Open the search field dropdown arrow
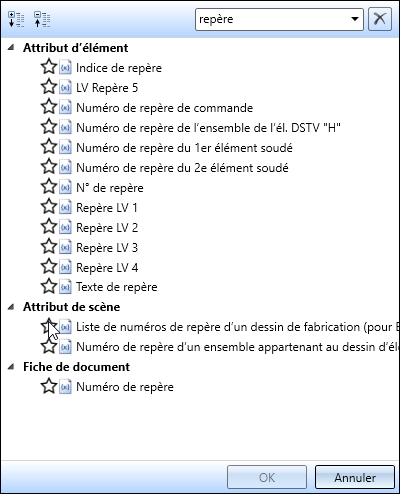 pos(355,19)
